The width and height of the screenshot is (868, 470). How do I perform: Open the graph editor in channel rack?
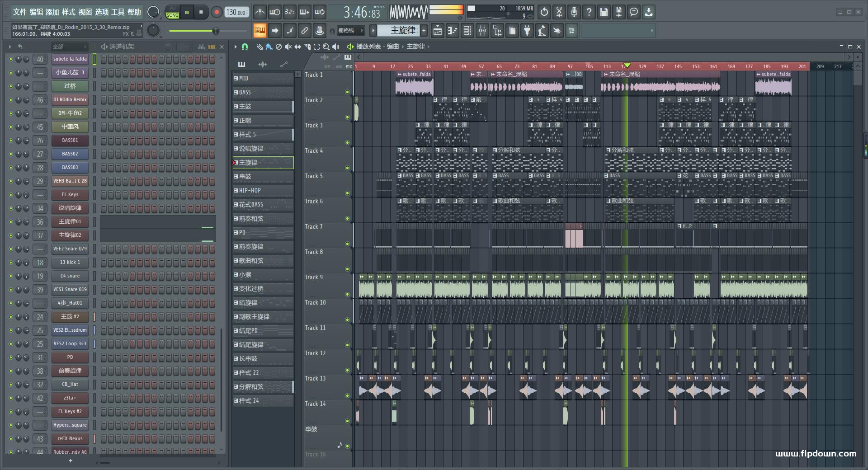(x=201, y=47)
